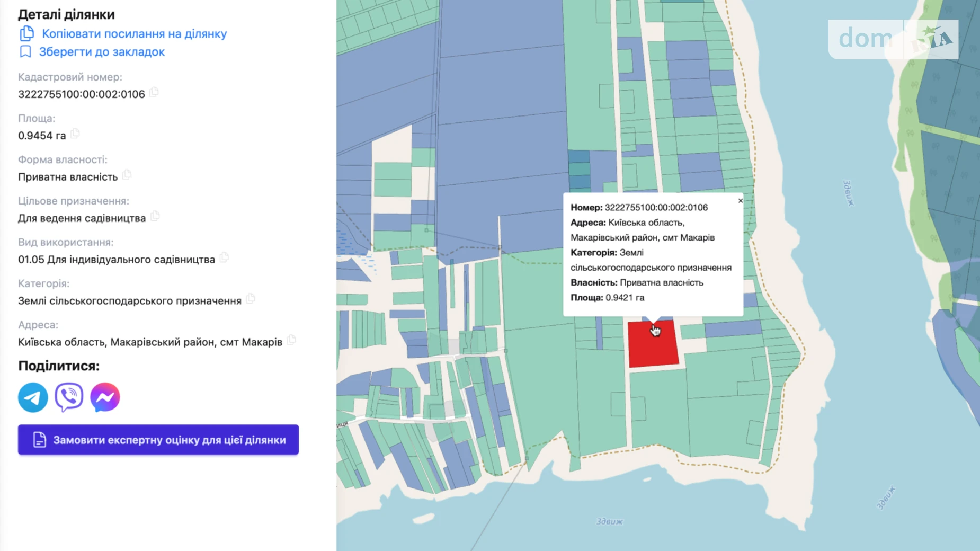Order expert valuation for this plot
Viewport: 980px width, 551px height.
(x=158, y=440)
